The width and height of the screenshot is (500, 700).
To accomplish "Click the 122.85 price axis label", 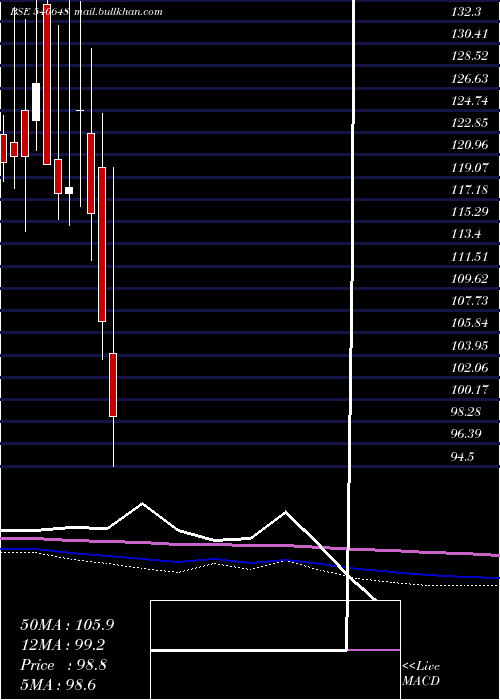I will (470, 123).
